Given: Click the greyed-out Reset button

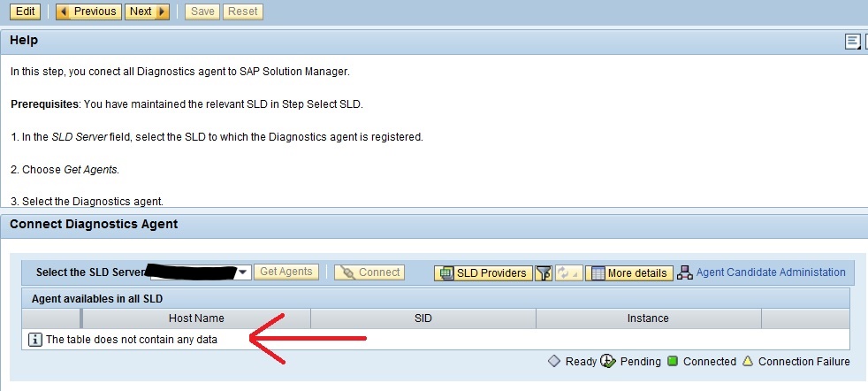Looking at the screenshot, I should 242,11.
